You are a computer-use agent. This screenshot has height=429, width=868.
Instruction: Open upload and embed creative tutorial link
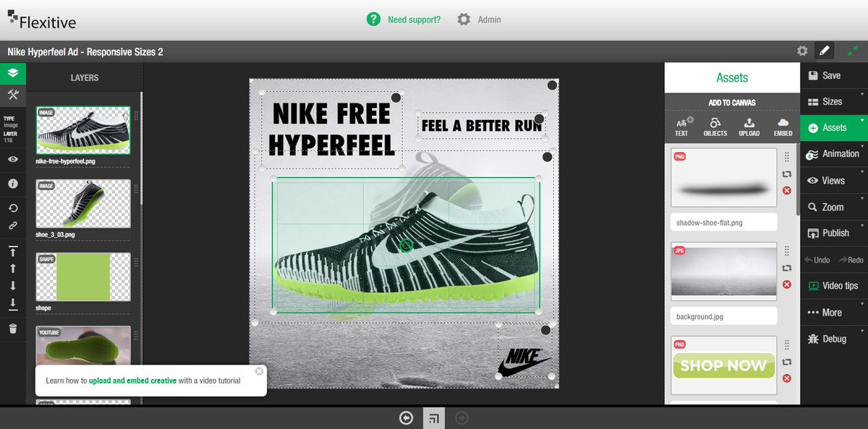[132, 381]
